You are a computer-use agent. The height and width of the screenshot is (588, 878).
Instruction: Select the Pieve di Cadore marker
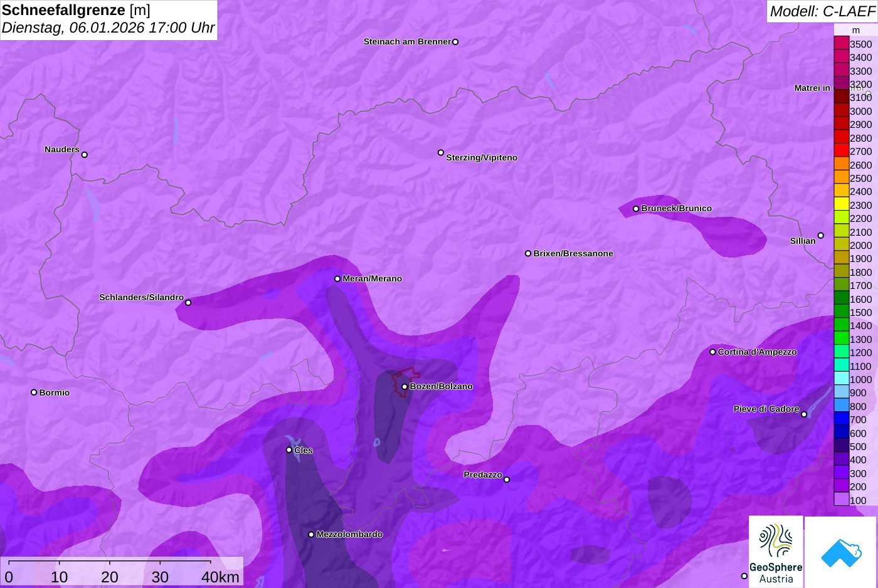[x=804, y=414]
